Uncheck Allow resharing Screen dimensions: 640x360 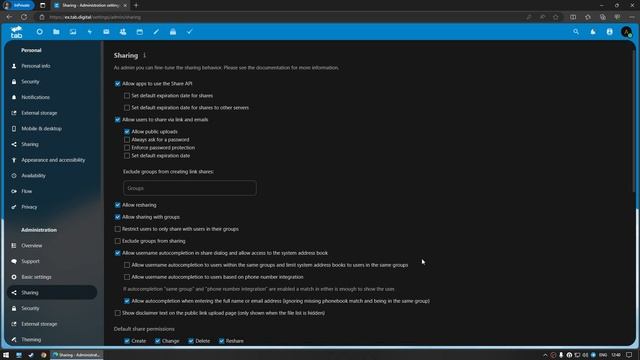point(118,205)
